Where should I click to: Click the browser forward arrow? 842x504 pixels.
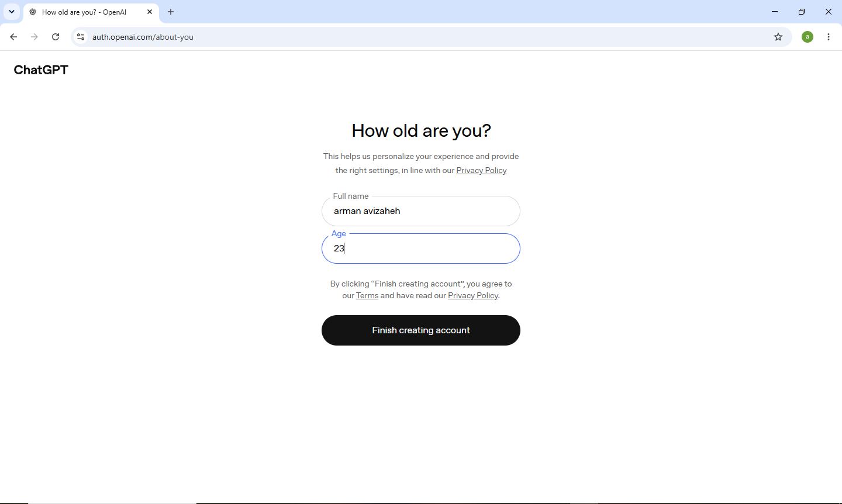click(34, 37)
